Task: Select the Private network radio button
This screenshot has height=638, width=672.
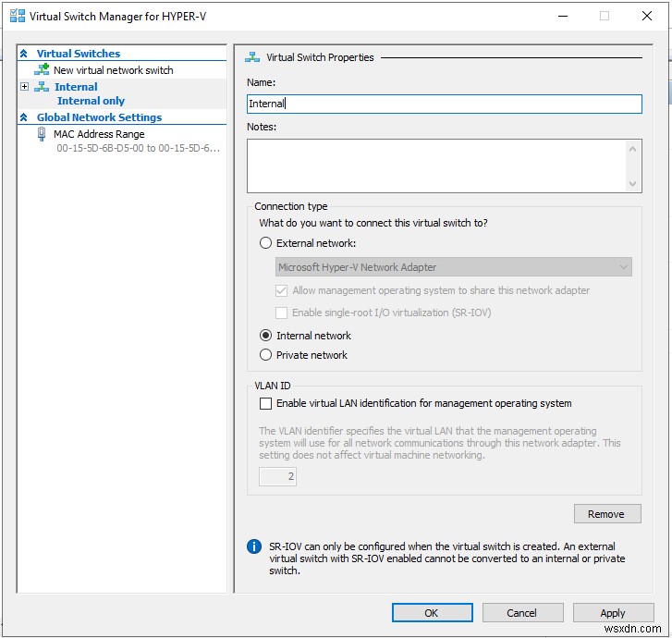Action: coord(265,354)
